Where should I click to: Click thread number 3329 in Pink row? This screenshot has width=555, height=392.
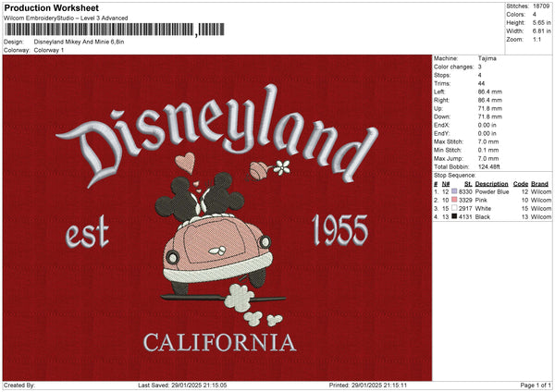point(465,201)
